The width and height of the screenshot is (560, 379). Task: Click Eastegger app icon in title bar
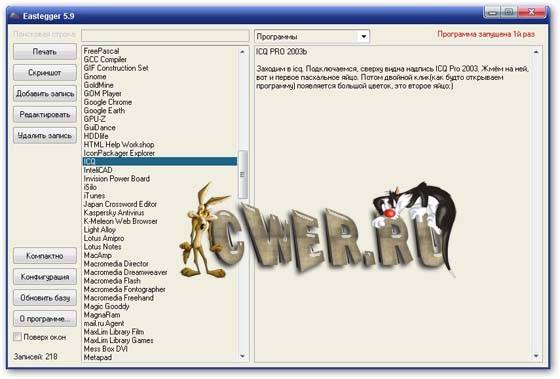14,16
